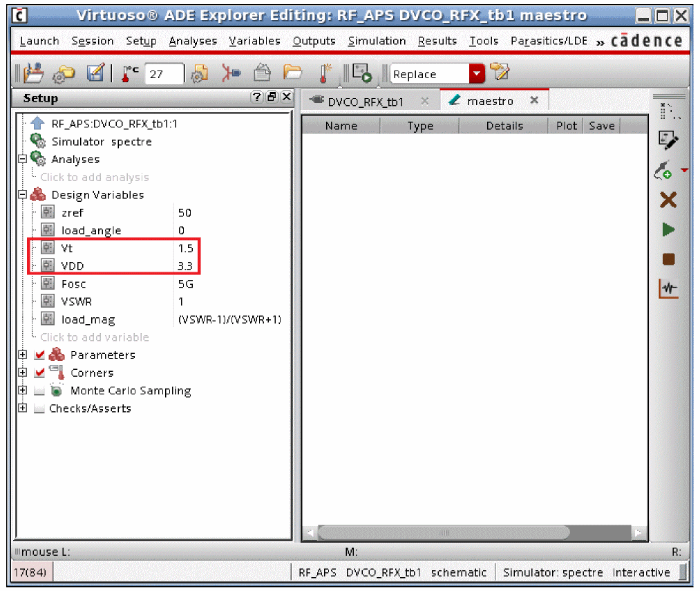Open the Outputs menu
Viewport: 700px width, 591px height.
pos(314,41)
